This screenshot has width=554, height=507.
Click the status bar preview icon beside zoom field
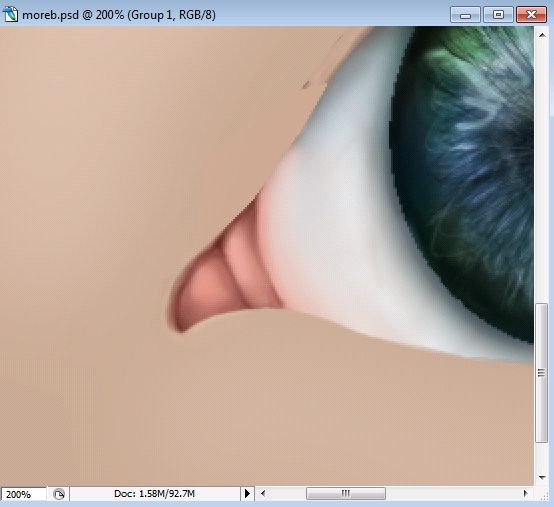[59, 494]
